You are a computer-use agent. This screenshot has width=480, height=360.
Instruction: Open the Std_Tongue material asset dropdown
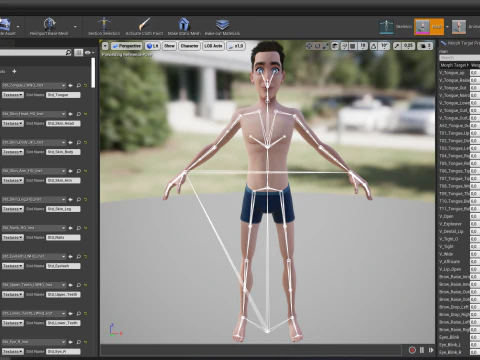(x=33, y=85)
